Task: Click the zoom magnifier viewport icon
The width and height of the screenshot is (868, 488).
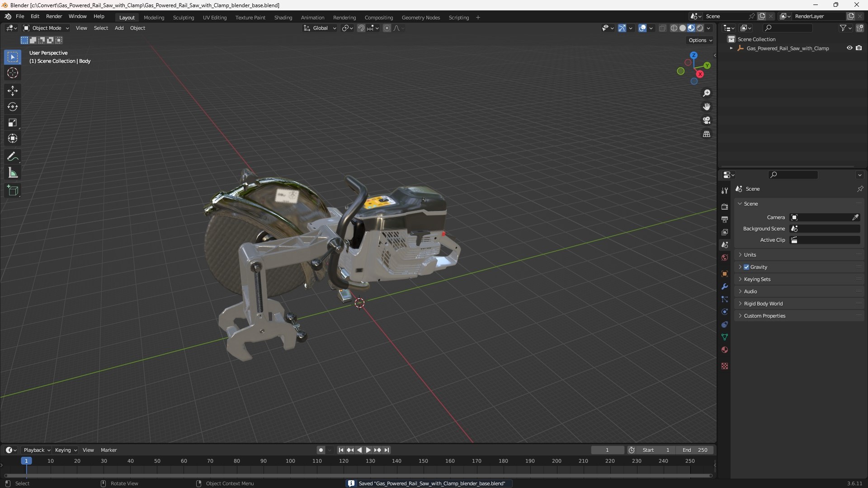Action: tap(707, 93)
